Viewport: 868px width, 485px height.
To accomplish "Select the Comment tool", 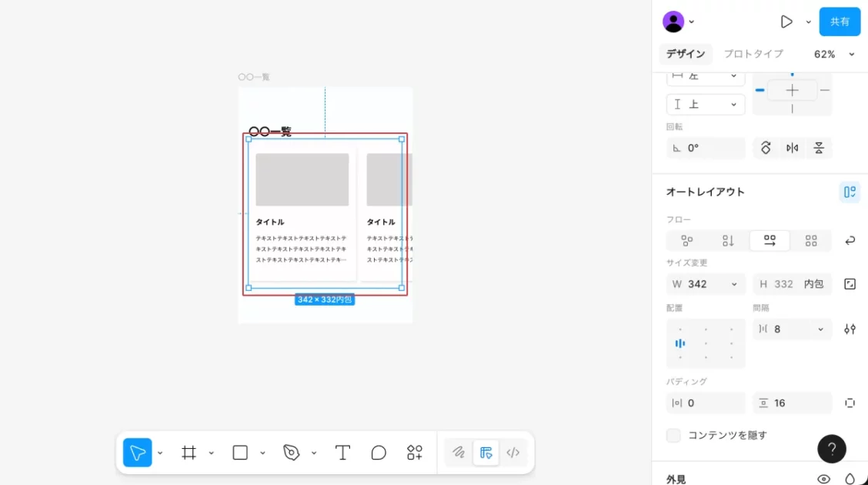I will [379, 453].
